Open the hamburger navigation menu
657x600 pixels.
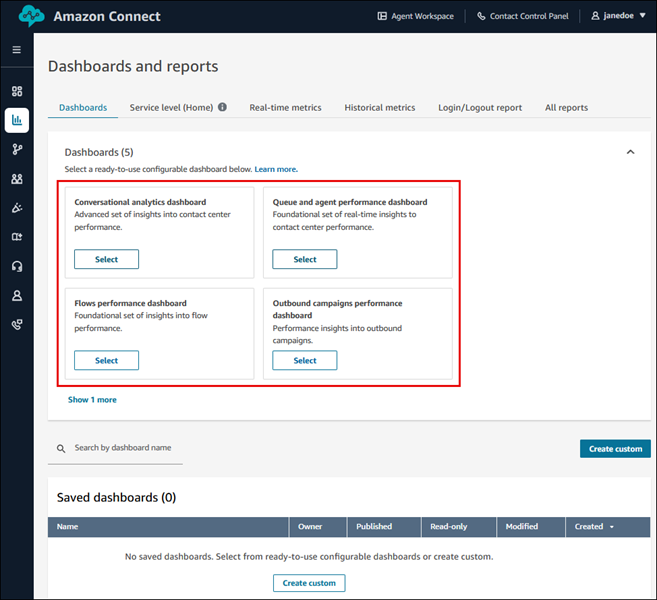click(x=16, y=49)
